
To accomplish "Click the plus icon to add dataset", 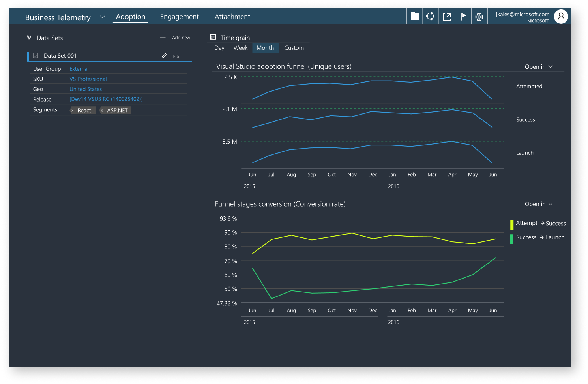I will tap(163, 37).
